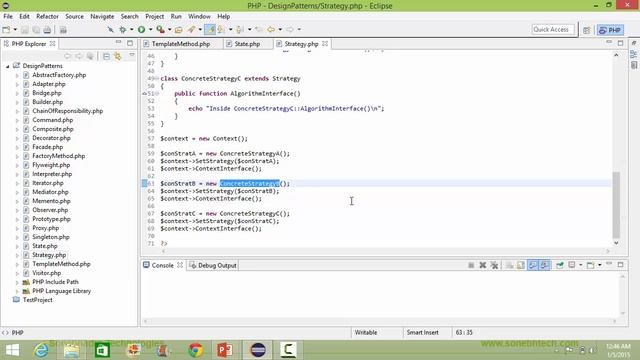Click the Last Edit Location icon
This screenshot has width=640, height=360.
coord(259,29)
